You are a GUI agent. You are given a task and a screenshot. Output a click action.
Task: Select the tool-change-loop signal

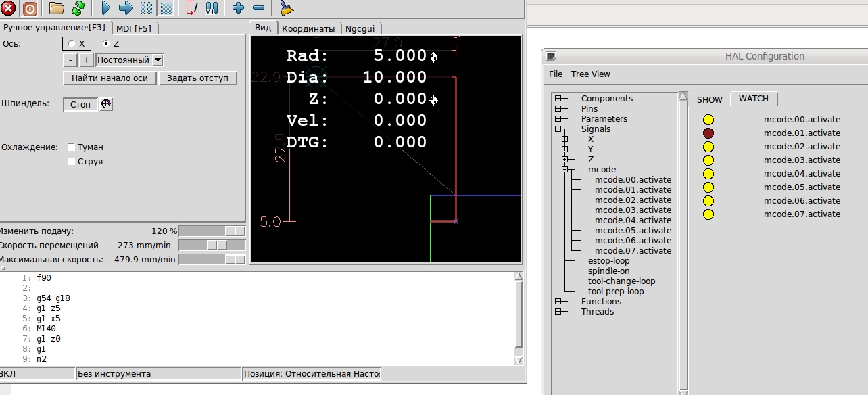pyautogui.click(x=621, y=281)
